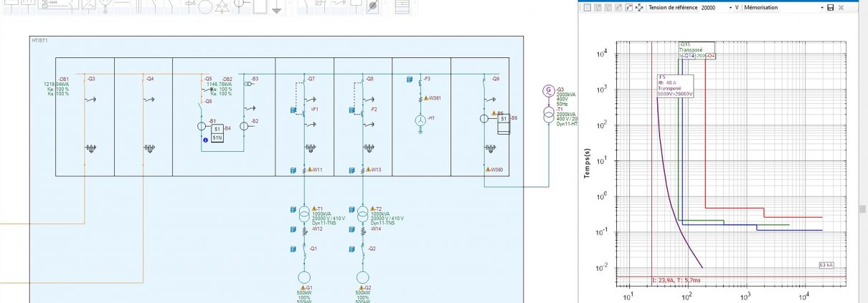Image resolution: width=868 pixels, height=303 pixels.
Task: Click the catalog book icon beside -F2
Action: pos(352,110)
